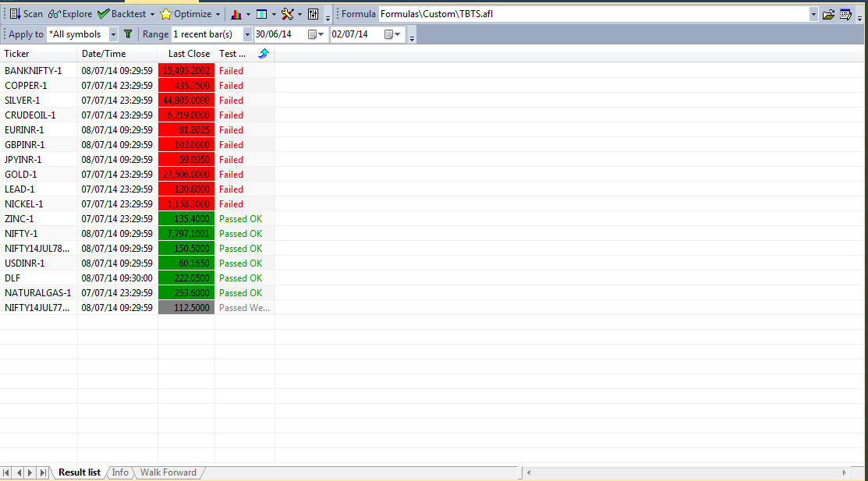Select the EURINR-1 ticker
Viewport: 868px width, 481px height.
pyautogui.click(x=24, y=130)
